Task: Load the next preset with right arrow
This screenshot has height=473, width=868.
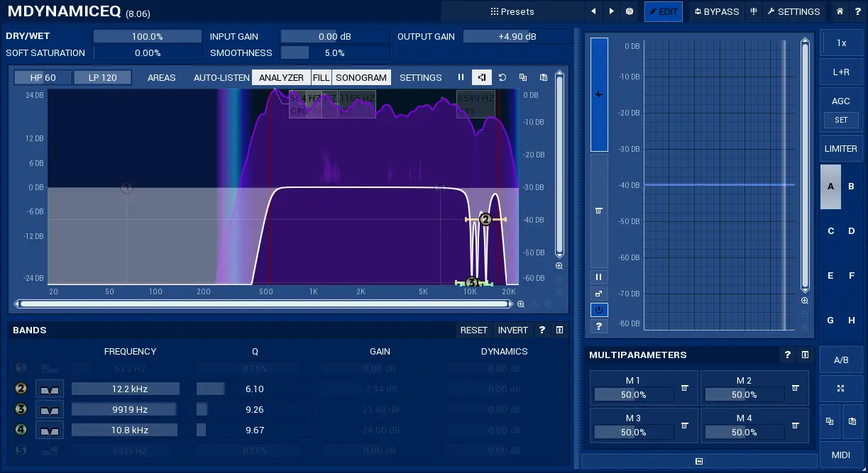Action: coord(612,11)
